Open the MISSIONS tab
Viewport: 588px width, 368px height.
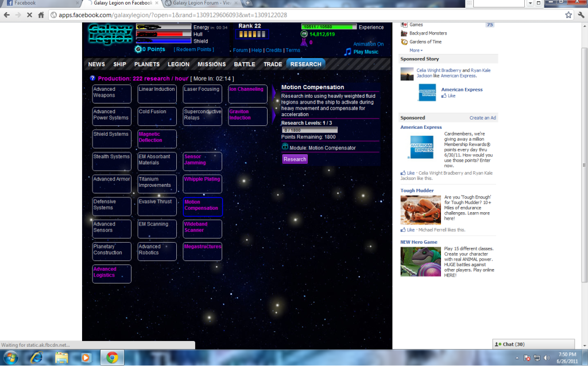[211, 64]
